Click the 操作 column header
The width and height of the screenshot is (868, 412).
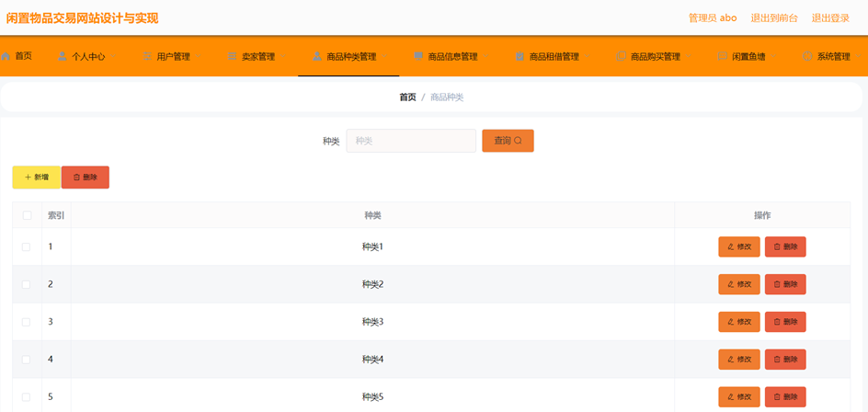click(762, 215)
